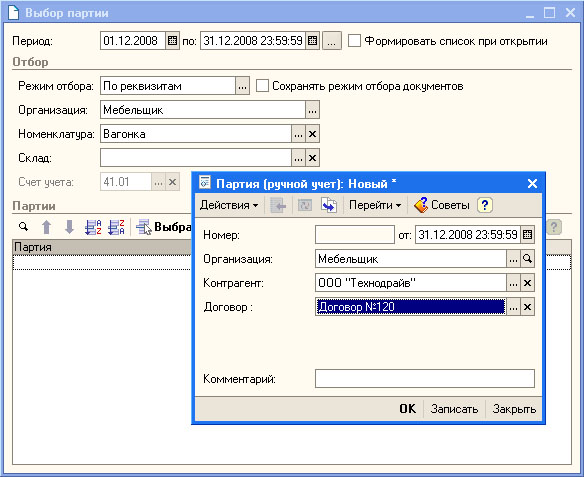Clear the Договор №120 field
This screenshot has height=477, width=584.
[527, 307]
